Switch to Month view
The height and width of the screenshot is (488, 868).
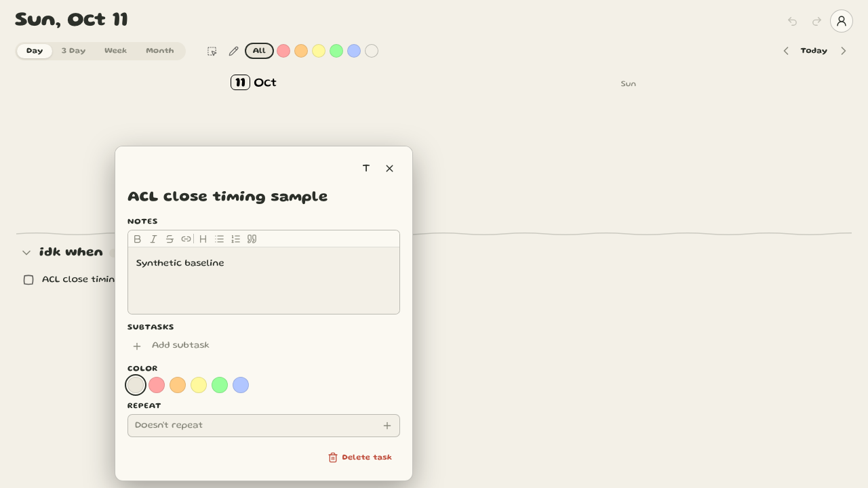click(160, 51)
